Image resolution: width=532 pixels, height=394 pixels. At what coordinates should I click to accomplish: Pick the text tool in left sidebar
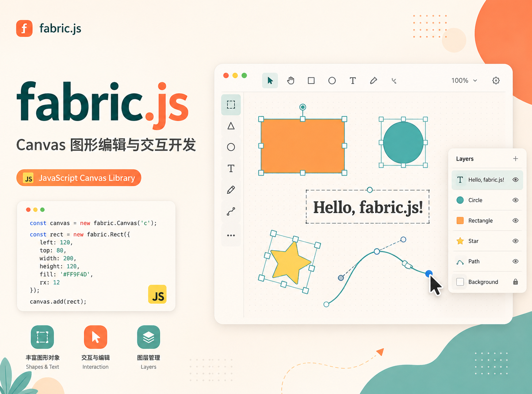231,169
